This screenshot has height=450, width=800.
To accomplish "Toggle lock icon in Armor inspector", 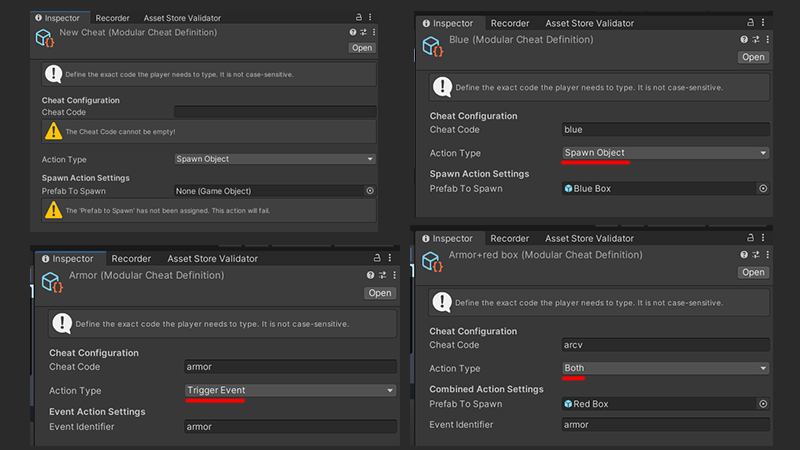I will pos(377,258).
